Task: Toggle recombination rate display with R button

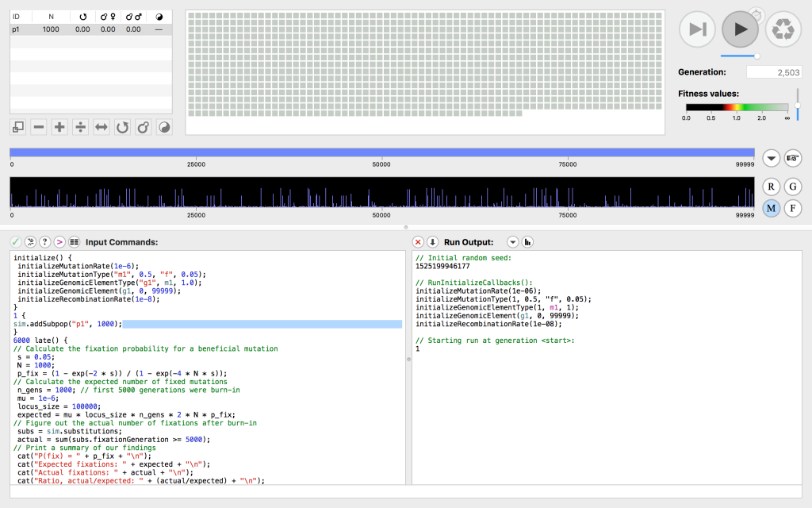Action: (771, 187)
